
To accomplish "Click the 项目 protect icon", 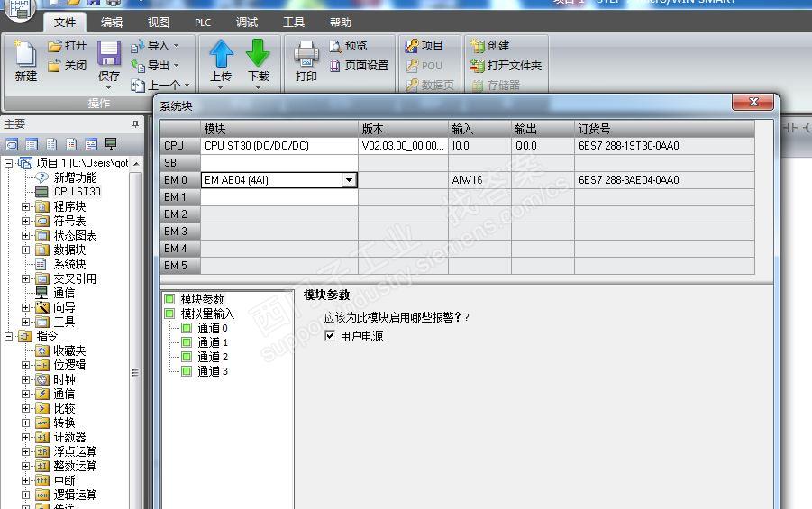I will 412,46.
